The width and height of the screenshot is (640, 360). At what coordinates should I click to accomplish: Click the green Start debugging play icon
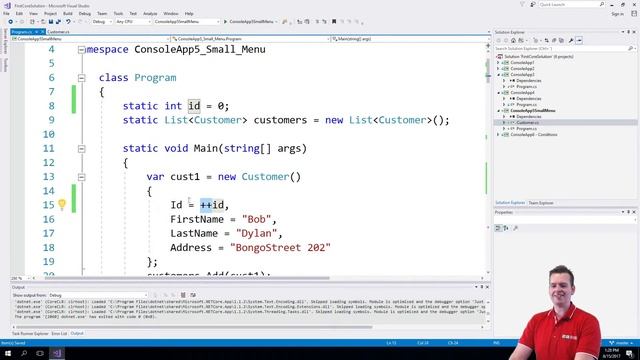[225, 22]
